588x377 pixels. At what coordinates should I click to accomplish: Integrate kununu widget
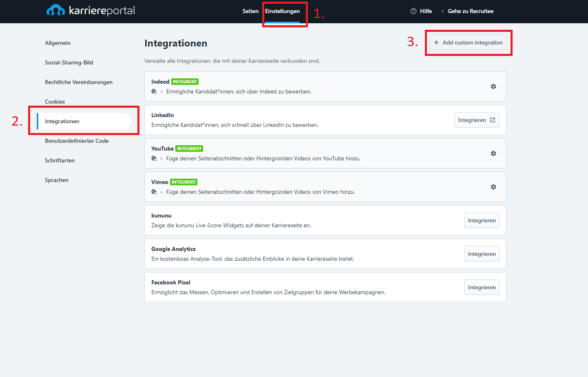pyautogui.click(x=482, y=220)
